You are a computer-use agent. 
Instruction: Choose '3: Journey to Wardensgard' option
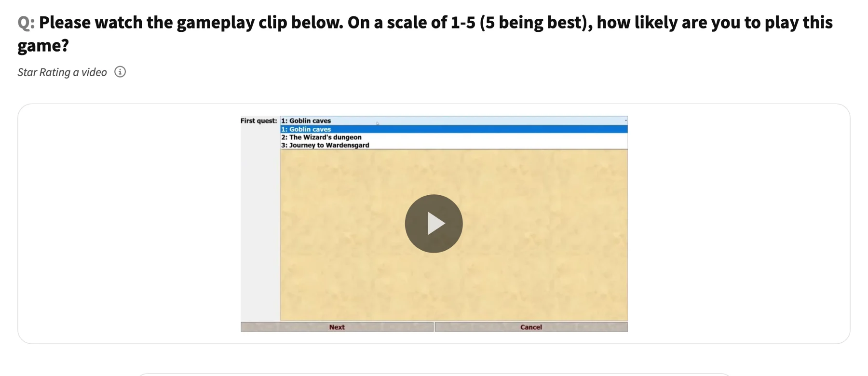[454, 145]
